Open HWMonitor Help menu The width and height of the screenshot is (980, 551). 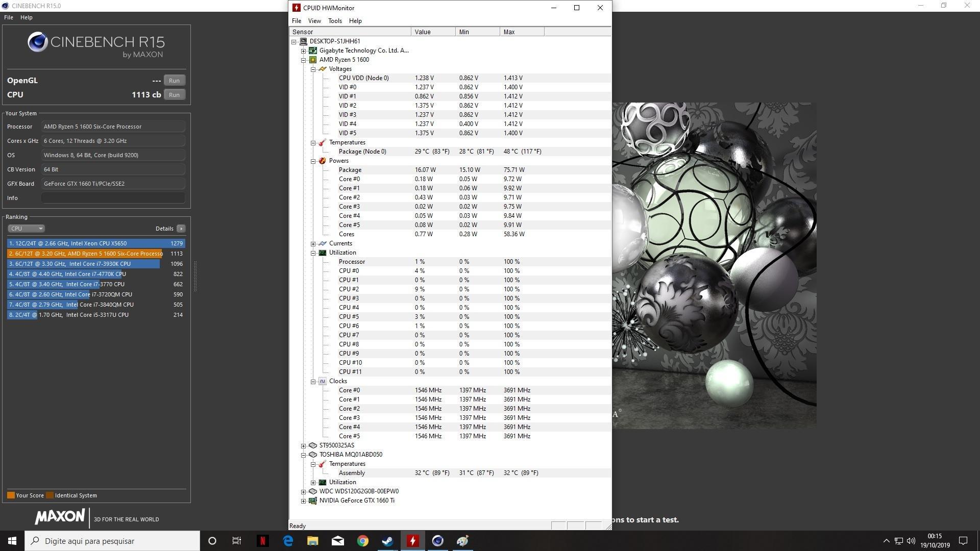pyautogui.click(x=355, y=21)
